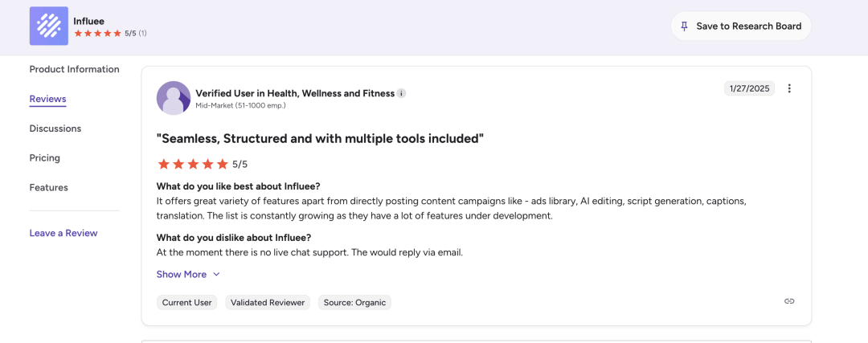Copy review link via chain icon

point(789,301)
